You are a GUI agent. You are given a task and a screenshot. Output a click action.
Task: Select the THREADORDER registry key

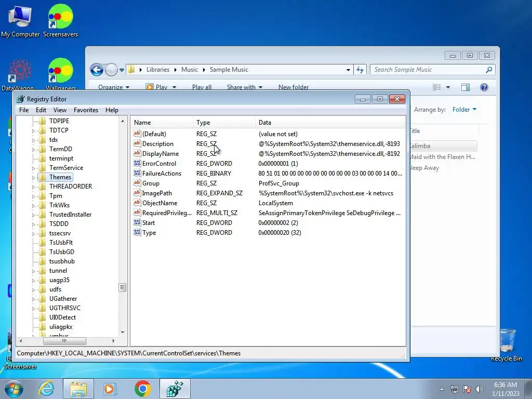click(71, 187)
